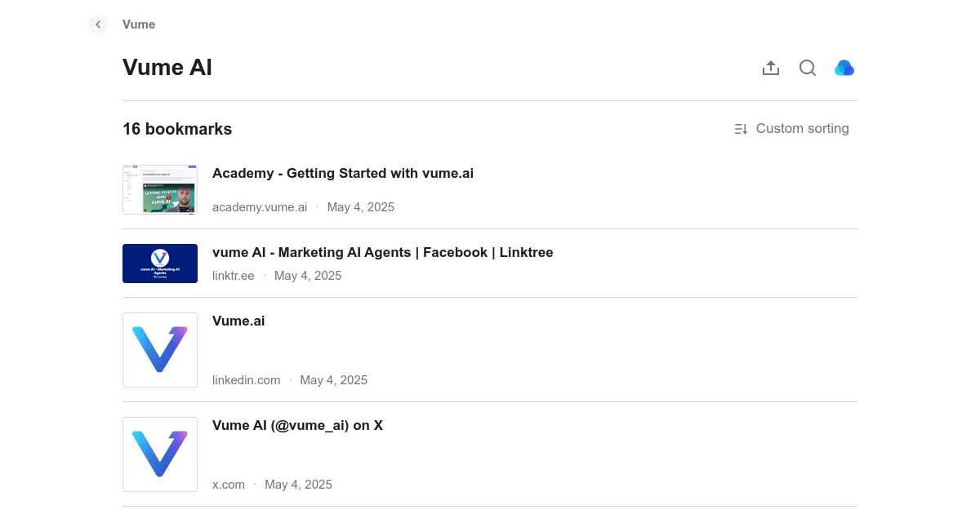Screen dimensions: 980x514
Task: Click the blue cloud logo icon
Action: [x=844, y=69]
